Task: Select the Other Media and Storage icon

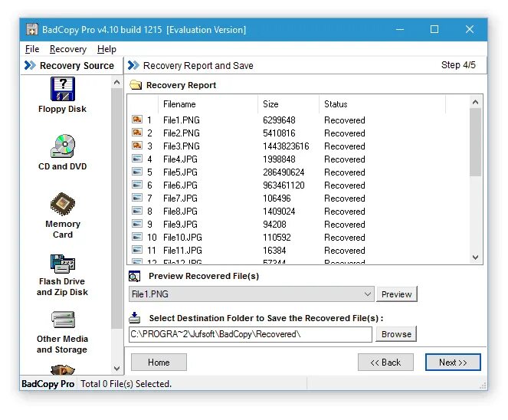Action: [x=63, y=320]
